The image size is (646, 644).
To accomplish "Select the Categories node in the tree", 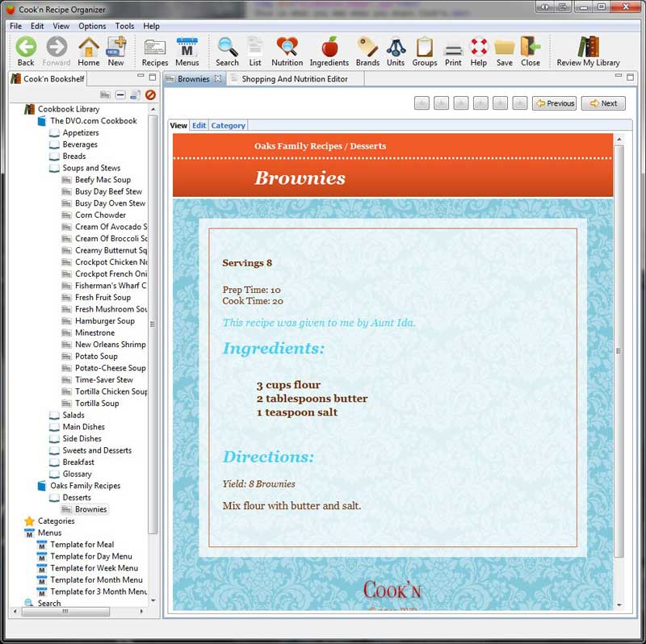I will point(57,521).
